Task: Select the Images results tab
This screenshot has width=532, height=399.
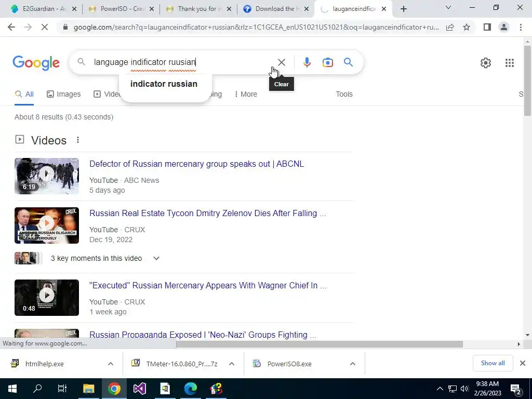Action: pyautogui.click(x=64, y=95)
